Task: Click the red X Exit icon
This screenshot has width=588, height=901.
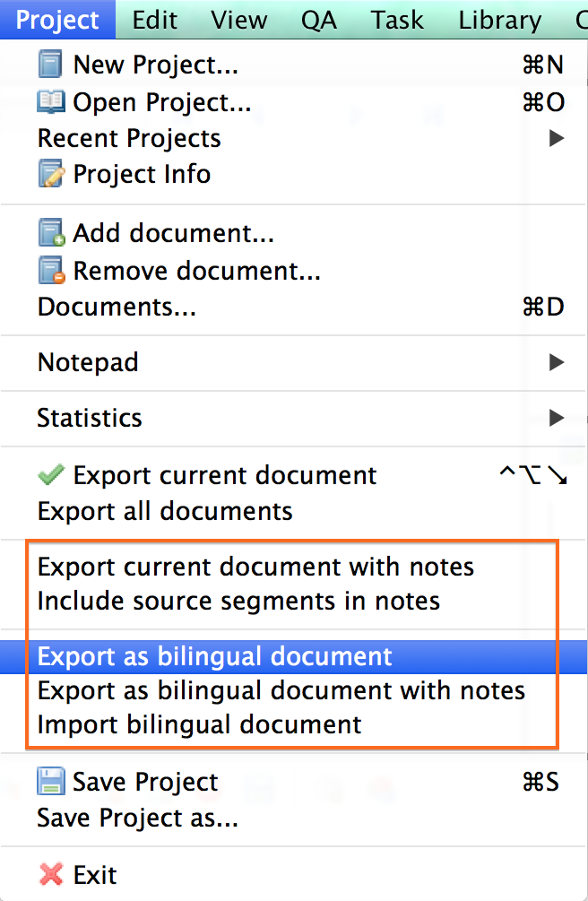Action: pos(51,874)
